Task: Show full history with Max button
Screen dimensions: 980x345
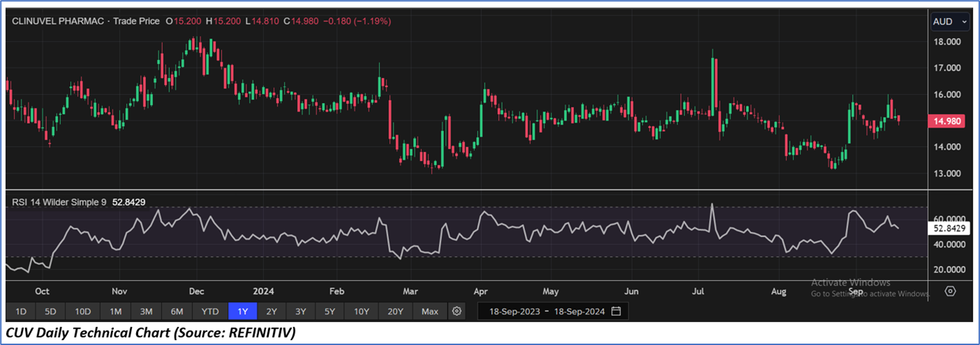Action: [430, 311]
